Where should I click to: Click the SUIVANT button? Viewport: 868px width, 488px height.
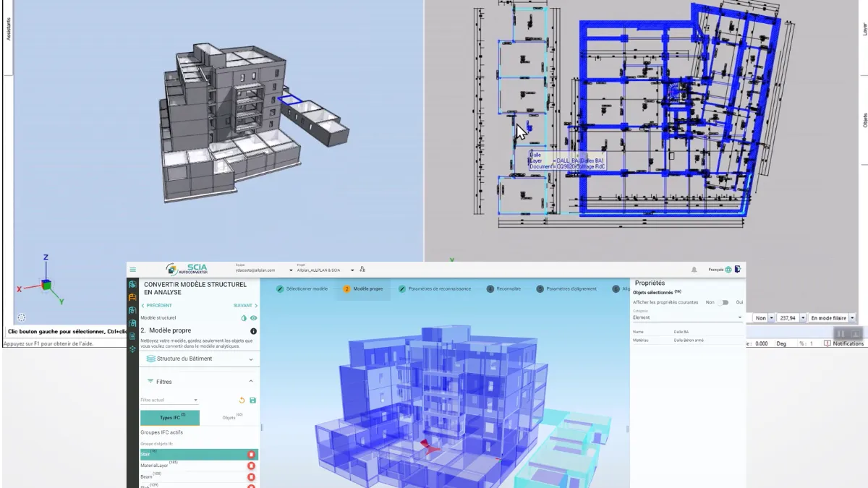click(x=244, y=305)
